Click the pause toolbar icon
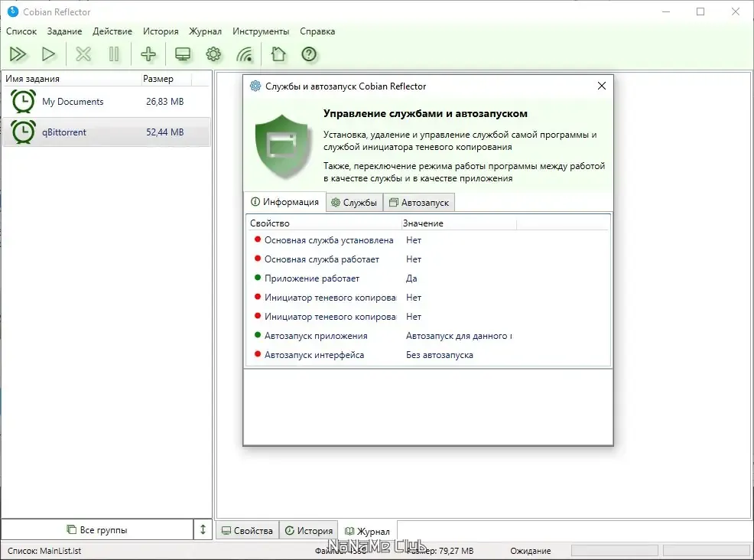Viewport: 754px width, 560px height. pos(114,54)
